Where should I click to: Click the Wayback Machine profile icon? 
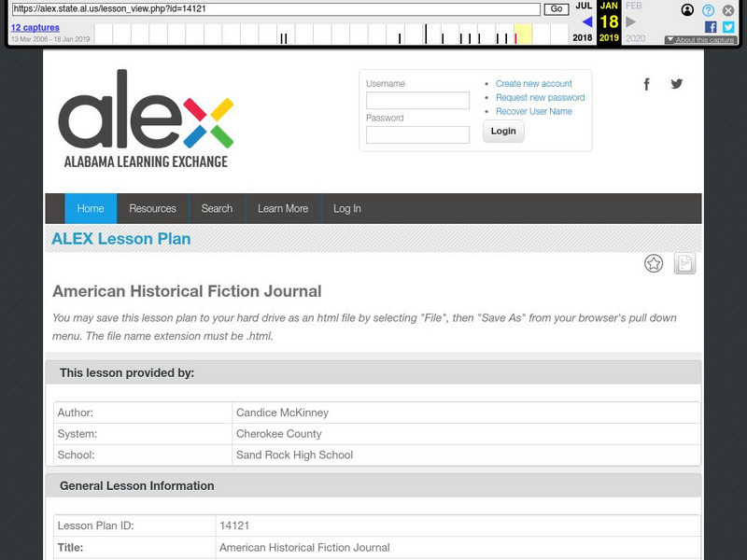pos(686,9)
